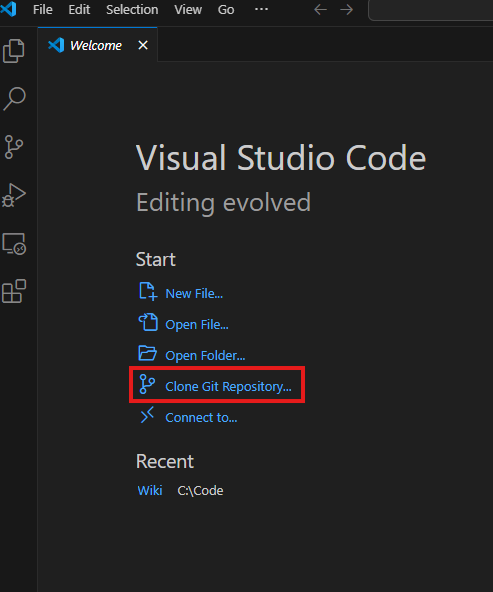Screen dimensions: 493x592
Task: Click the Clone Git Repository... link
Action: pos(228,386)
